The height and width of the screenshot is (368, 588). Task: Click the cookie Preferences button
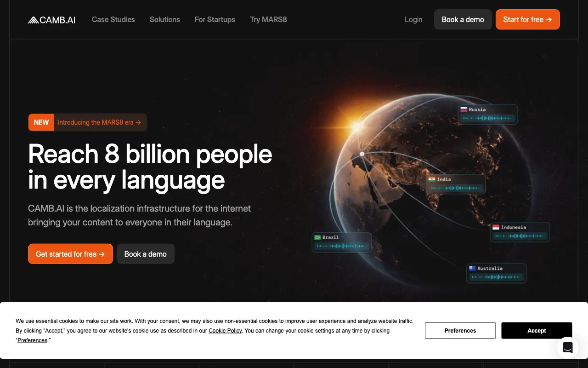(x=460, y=331)
